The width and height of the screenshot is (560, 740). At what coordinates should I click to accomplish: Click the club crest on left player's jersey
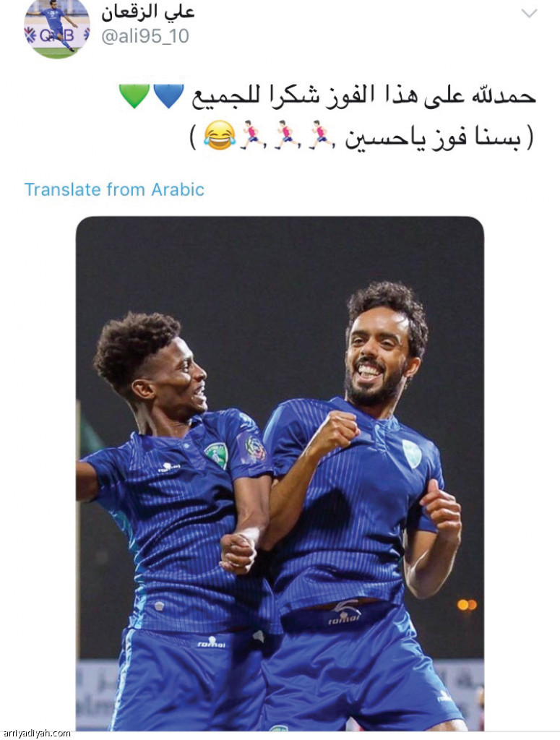click(216, 455)
